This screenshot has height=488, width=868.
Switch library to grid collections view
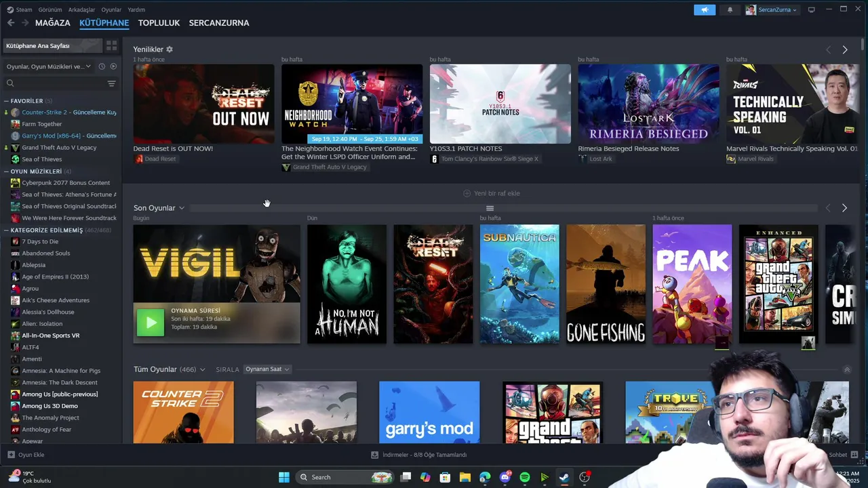(x=111, y=45)
